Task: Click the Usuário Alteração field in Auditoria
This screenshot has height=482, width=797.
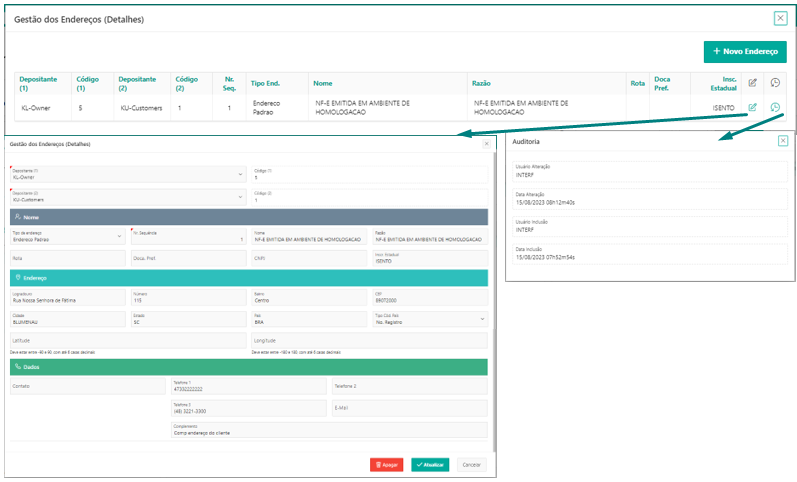Action: [x=650, y=171]
